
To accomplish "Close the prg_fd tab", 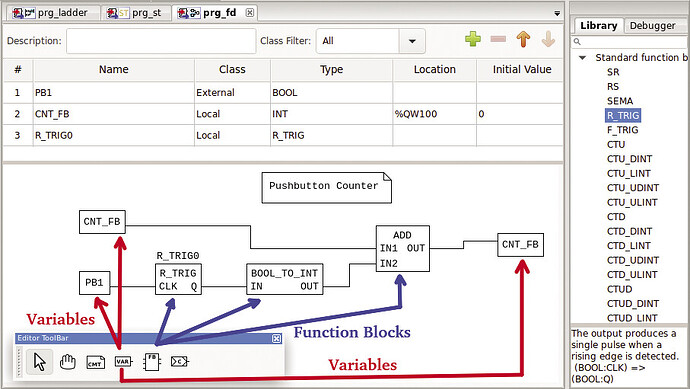I will [x=250, y=13].
